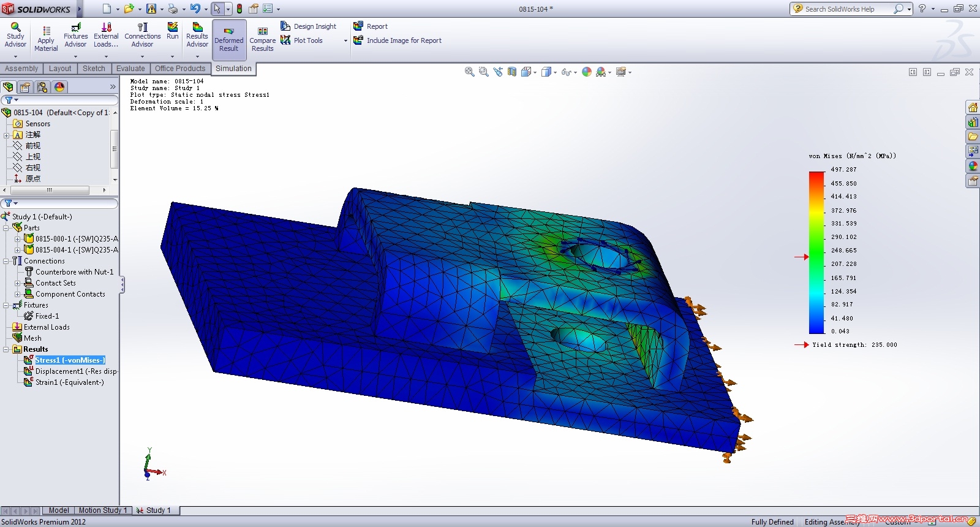The height and width of the screenshot is (527, 980).
Task: Switch to the Evaluate ribbon tab
Action: pos(130,69)
